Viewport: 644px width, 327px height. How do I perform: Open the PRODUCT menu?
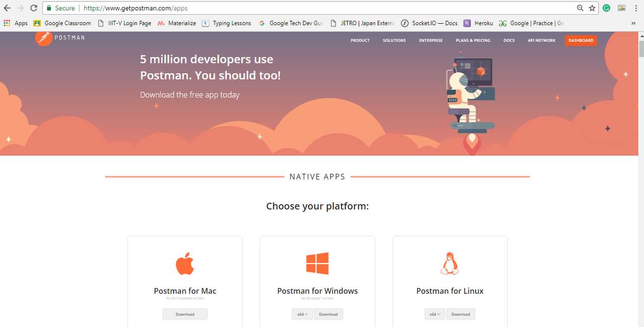(x=360, y=40)
